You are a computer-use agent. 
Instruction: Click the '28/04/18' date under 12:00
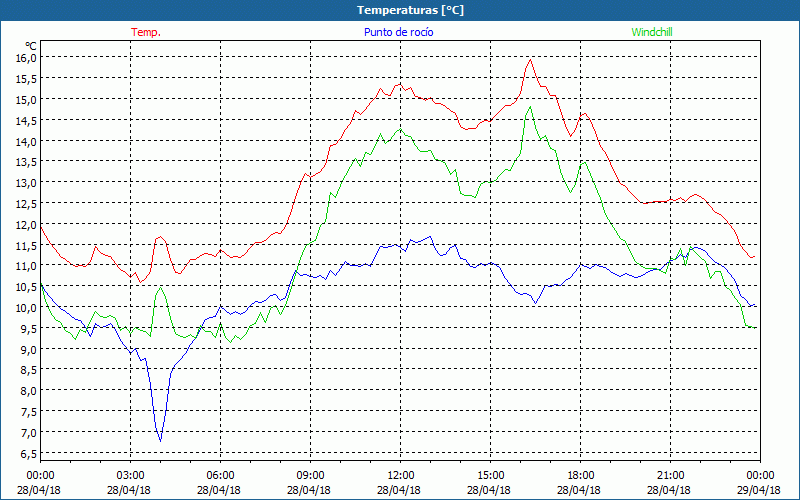(399, 490)
